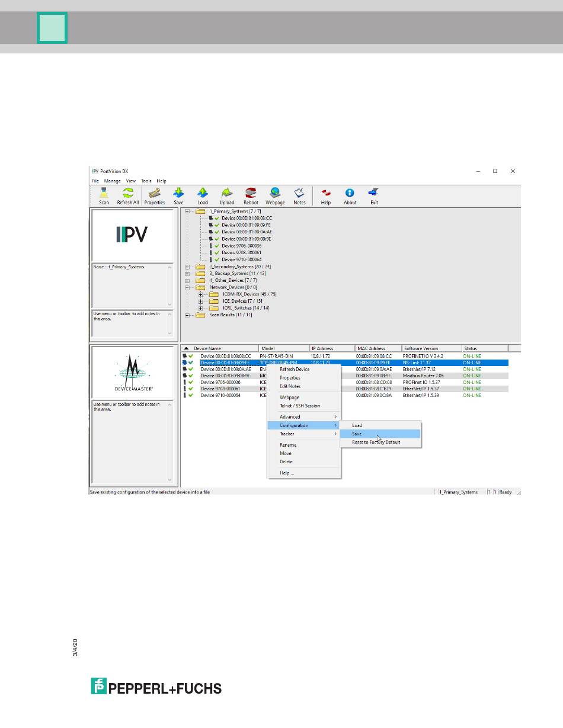Choose Reset to Factory Default
The width and height of the screenshot is (563, 728).
(380, 442)
